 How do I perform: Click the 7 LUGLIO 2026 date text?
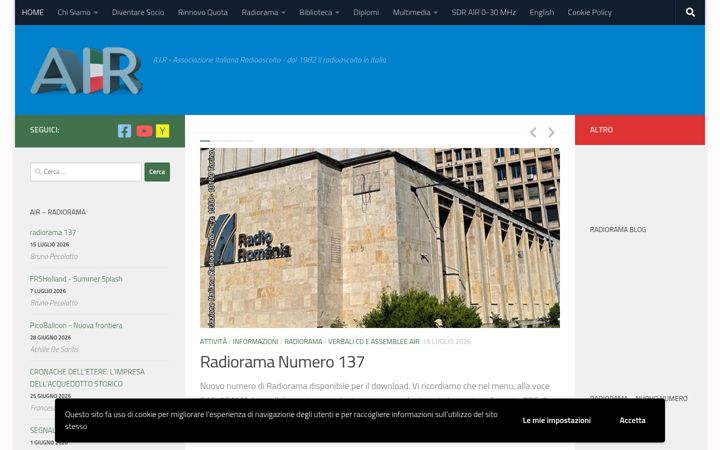[x=48, y=291]
